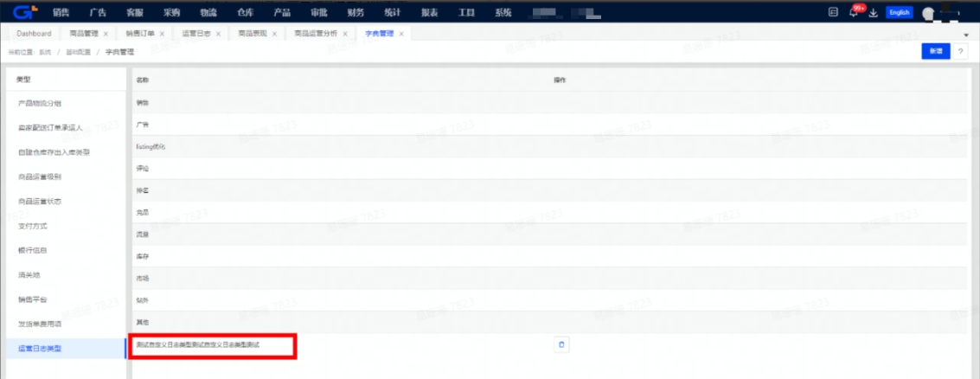Open the 报表 top menu

tap(429, 12)
